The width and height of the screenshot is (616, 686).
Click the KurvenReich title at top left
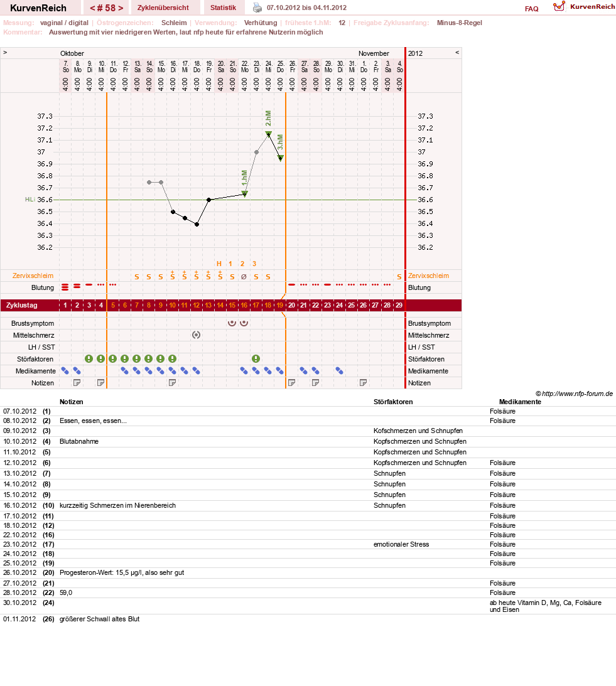[x=38, y=8]
